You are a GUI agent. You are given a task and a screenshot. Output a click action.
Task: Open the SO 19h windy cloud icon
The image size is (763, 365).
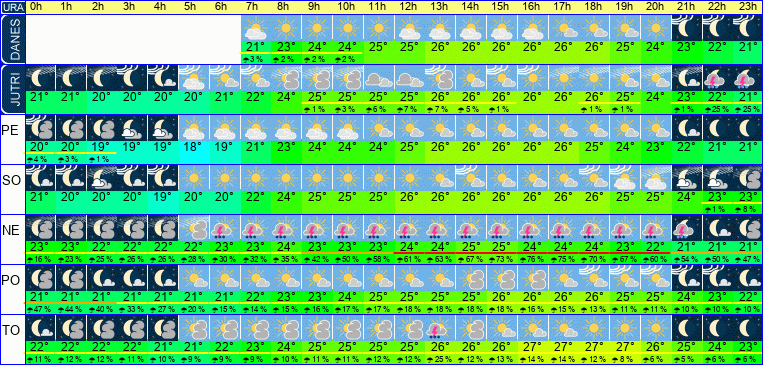624,178
